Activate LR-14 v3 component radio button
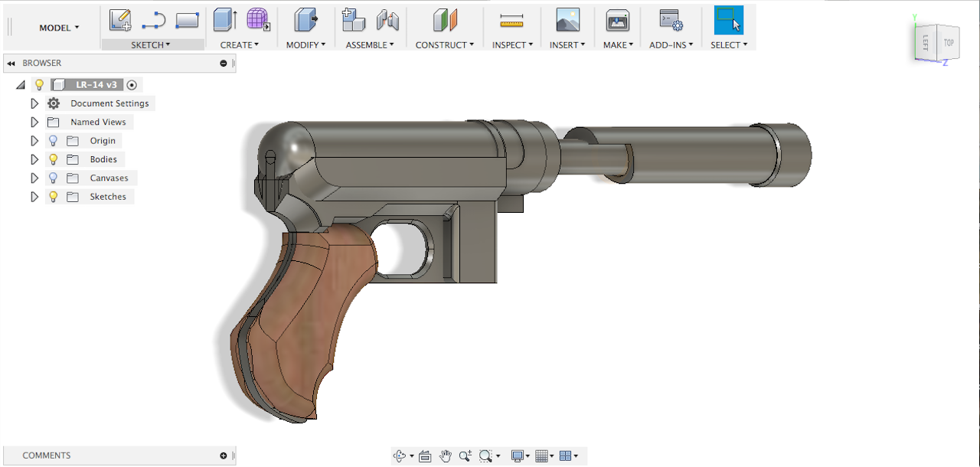 (132, 85)
